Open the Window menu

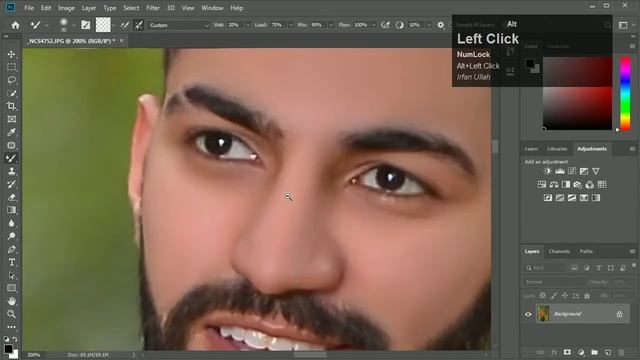(x=212, y=8)
